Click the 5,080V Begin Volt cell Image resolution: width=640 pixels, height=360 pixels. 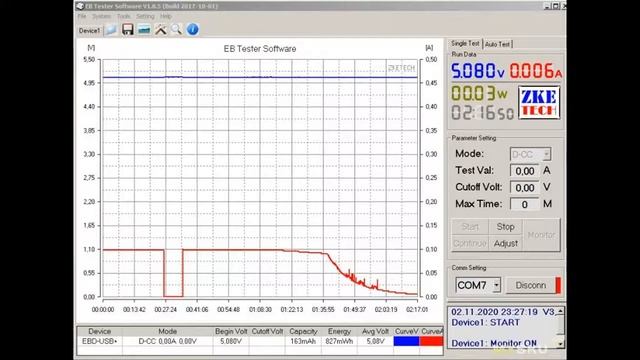(x=231, y=341)
